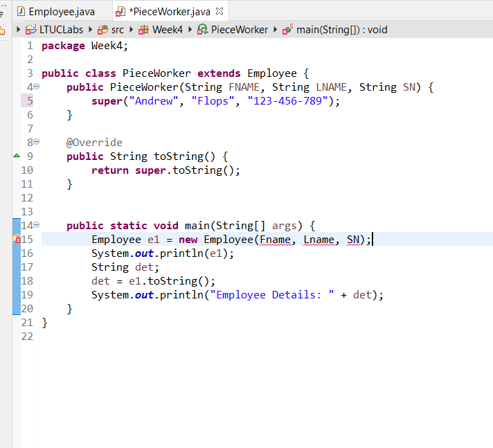Expand breadcrumb arrow before src

(x=91, y=30)
